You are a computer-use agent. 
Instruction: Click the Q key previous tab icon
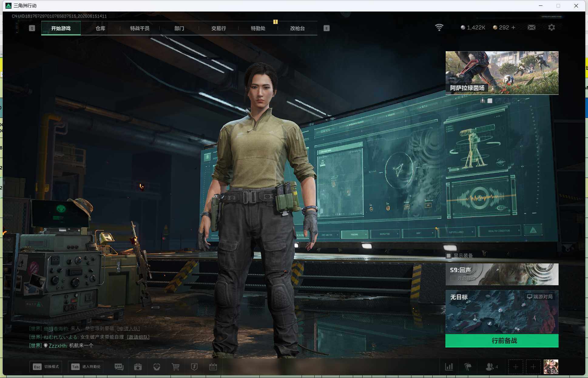[32, 28]
